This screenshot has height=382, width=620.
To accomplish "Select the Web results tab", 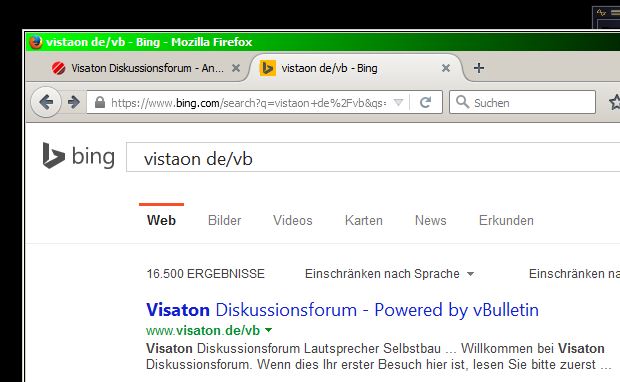I will tap(161, 220).
